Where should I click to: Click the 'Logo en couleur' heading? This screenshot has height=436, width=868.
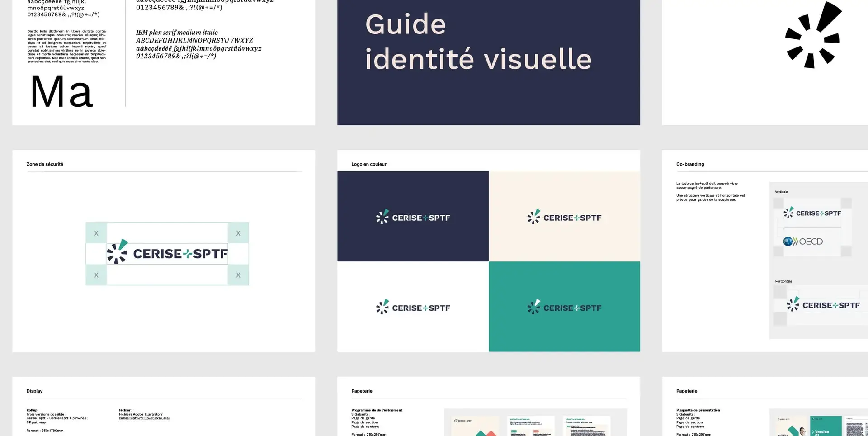coord(369,164)
